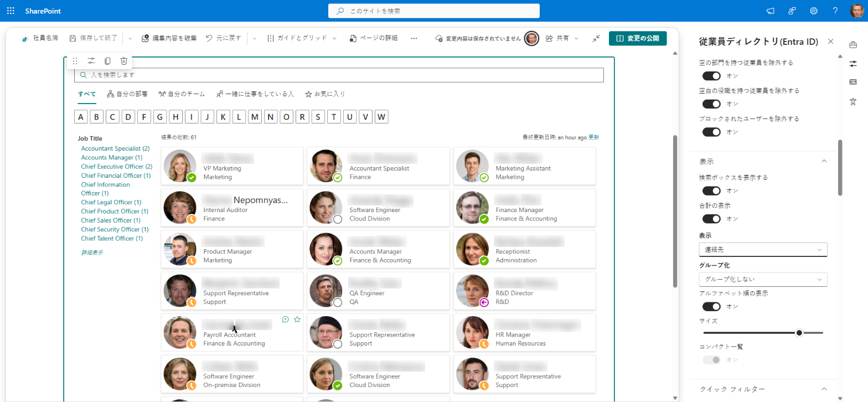Image resolution: width=868 pixels, height=402 pixels.
Task: Switch to the 自分の部署 tab
Action: pos(127,94)
